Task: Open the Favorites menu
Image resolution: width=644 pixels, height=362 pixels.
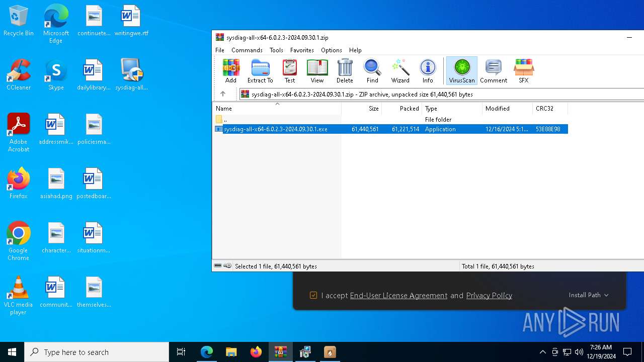Action: [x=302, y=50]
